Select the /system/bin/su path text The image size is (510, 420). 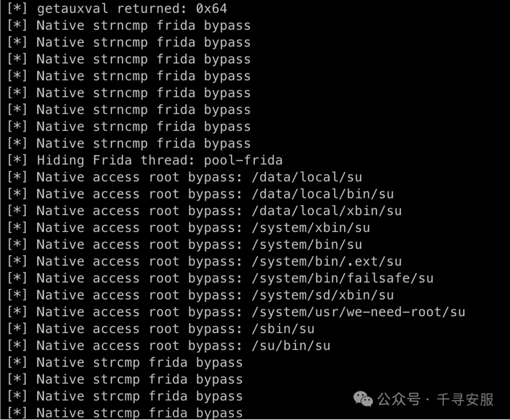pyautogui.click(x=307, y=245)
